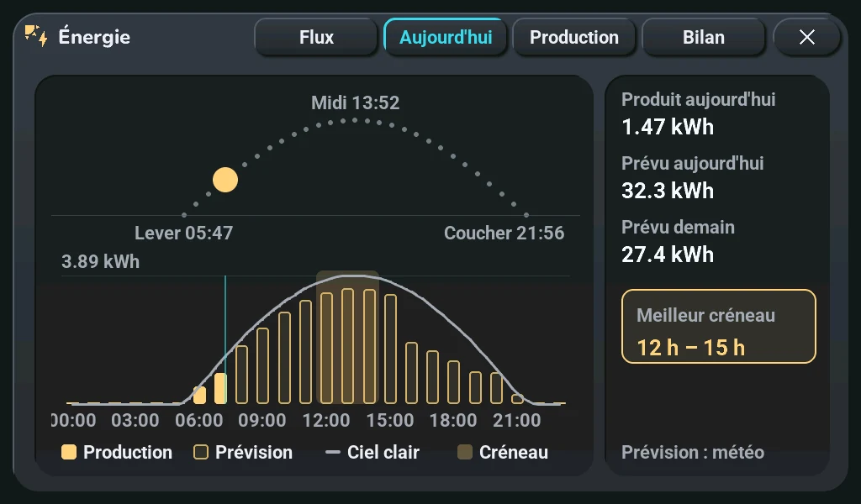Click the forecast bar at 09:00
Image resolution: width=861 pixels, height=504 pixels.
coord(263,365)
